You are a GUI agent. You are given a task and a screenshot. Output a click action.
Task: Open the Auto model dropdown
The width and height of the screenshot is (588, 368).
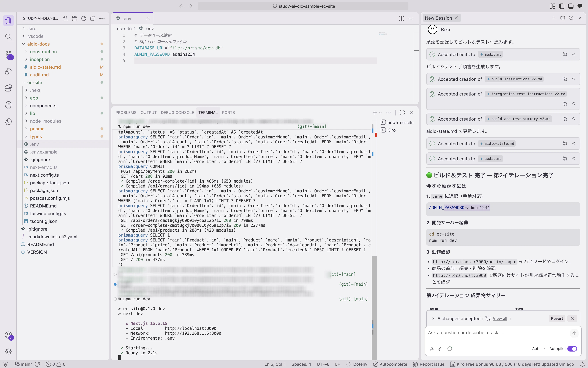click(538, 349)
